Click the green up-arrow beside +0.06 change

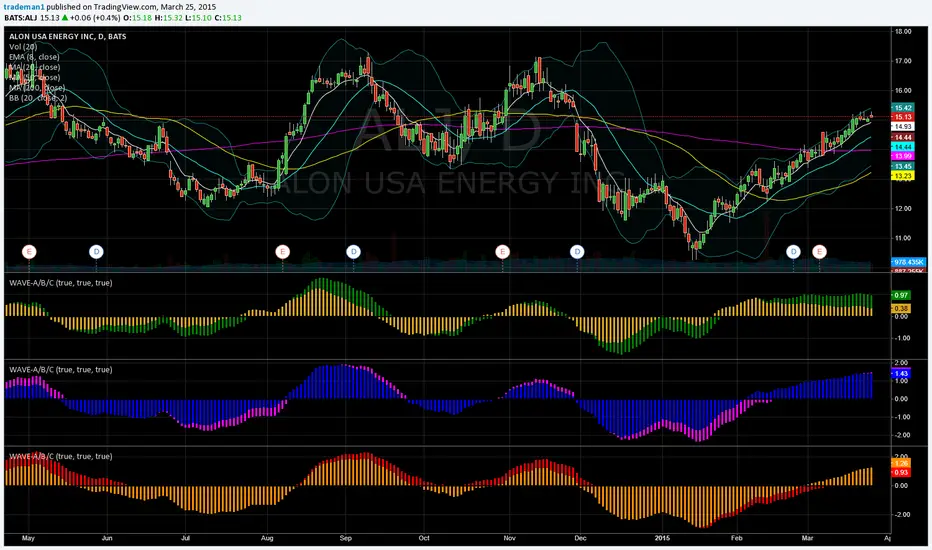(65, 18)
